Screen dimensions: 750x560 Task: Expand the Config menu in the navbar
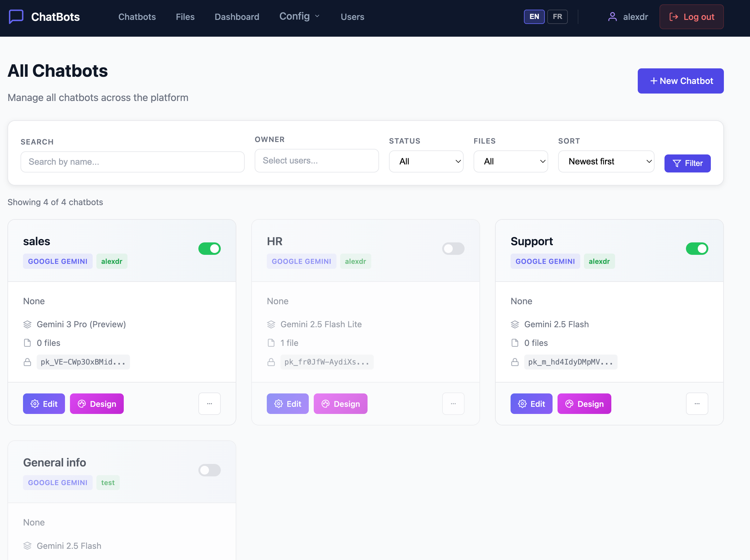[300, 16]
